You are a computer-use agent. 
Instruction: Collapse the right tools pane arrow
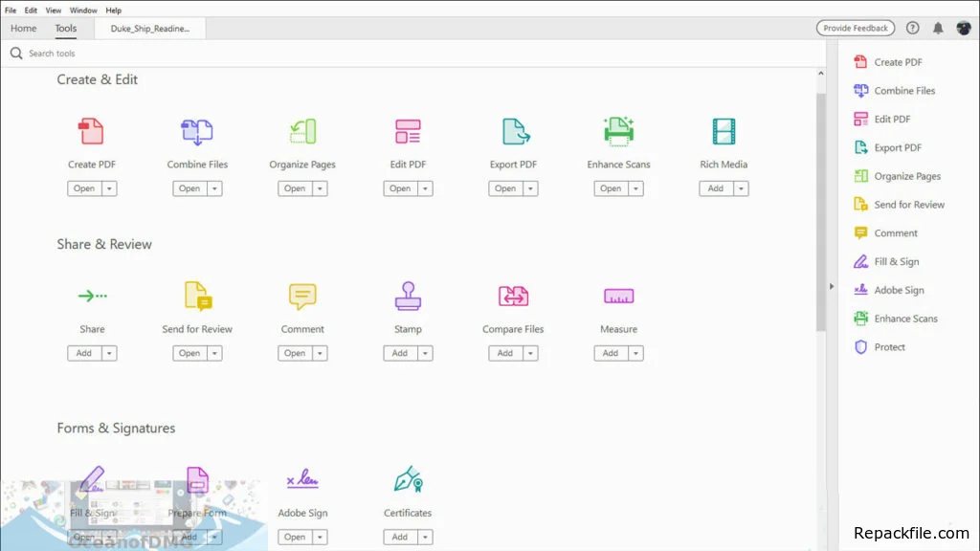click(832, 286)
